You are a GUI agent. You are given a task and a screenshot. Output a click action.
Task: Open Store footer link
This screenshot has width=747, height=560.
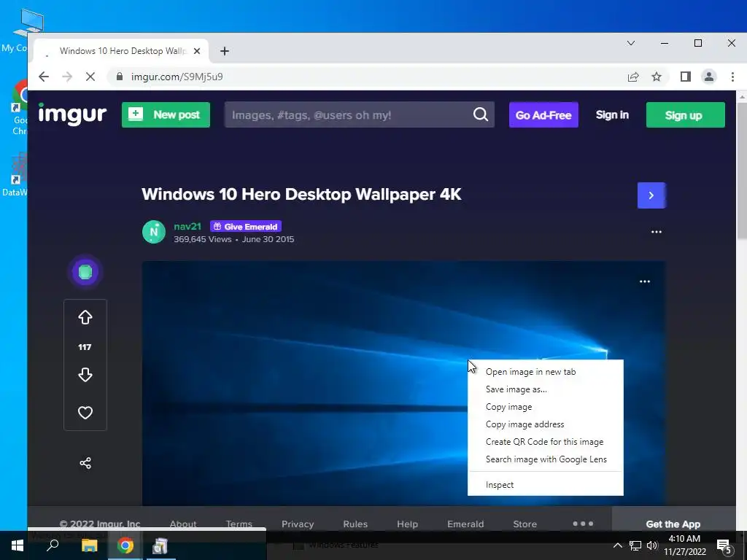click(525, 524)
